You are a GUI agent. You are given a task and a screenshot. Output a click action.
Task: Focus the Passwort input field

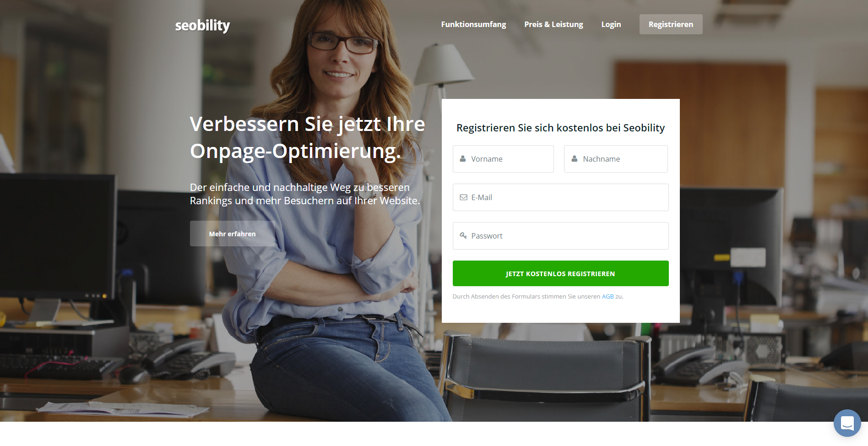click(x=560, y=236)
